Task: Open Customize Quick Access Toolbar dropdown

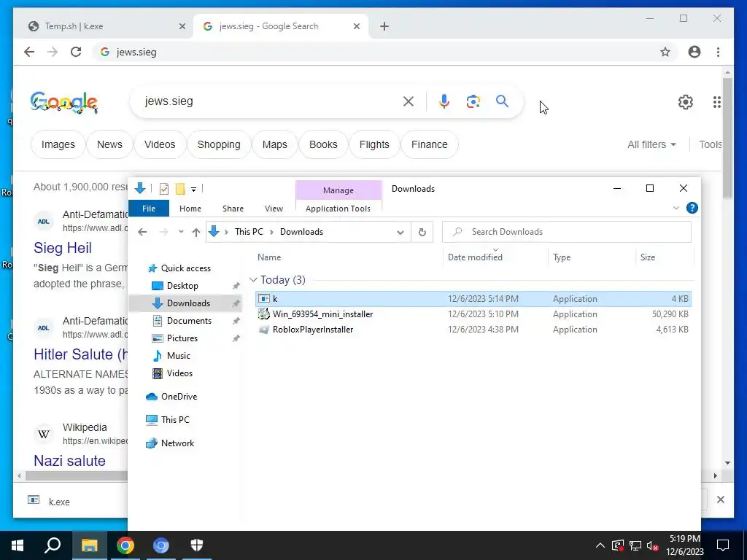Action: (193, 190)
